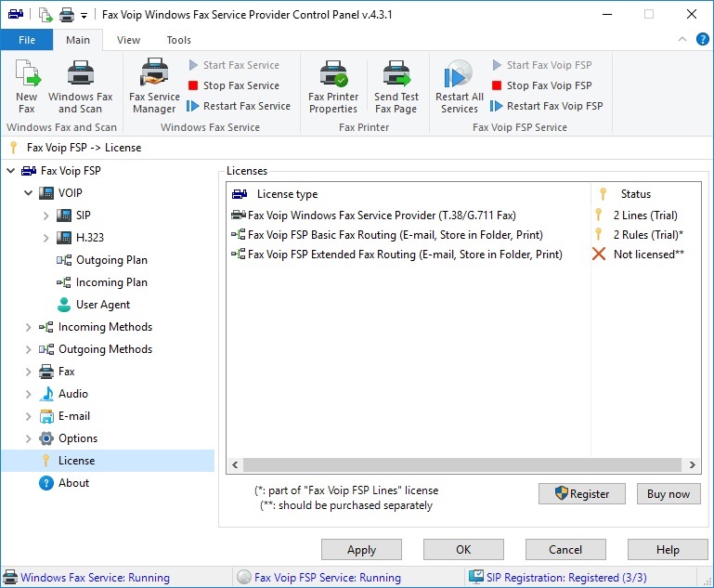Stop Fax Voip FSP service
The image size is (714, 588).
click(x=542, y=85)
